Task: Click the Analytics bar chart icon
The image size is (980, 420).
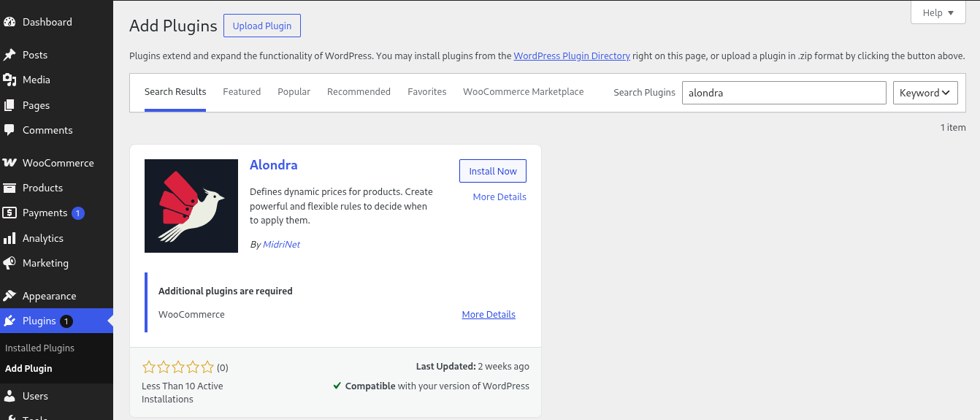Action: pos(9,238)
